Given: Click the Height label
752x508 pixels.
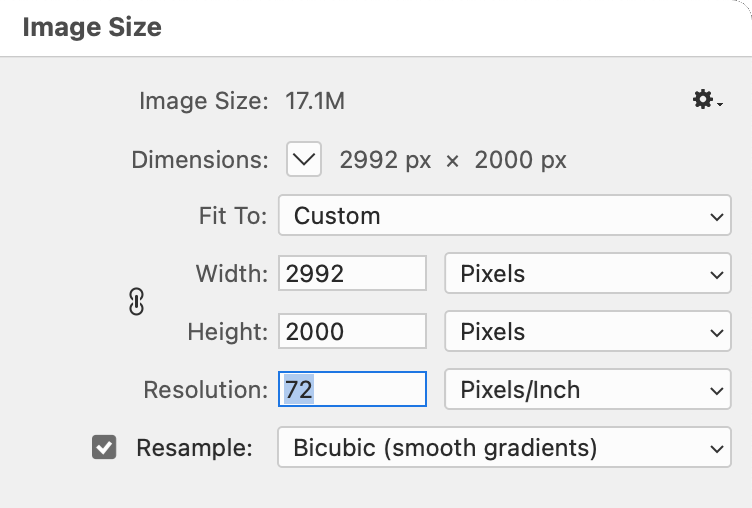Looking at the screenshot, I should tap(229, 332).
